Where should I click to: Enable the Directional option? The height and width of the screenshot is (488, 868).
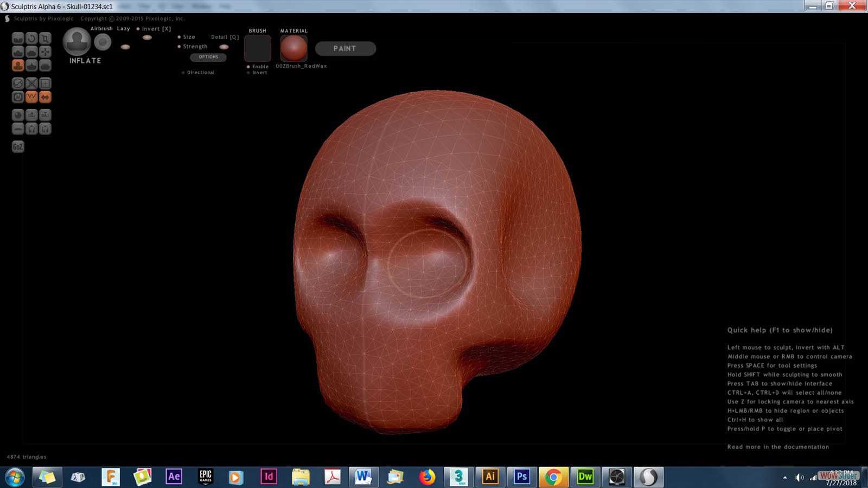(x=198, y=72)
